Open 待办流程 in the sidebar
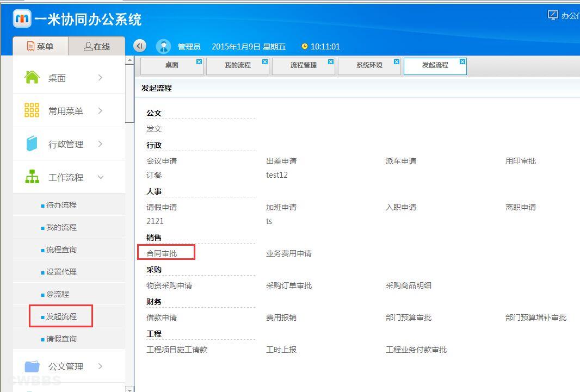The width and height of the screenshot is (580, 392). [61, 205]
